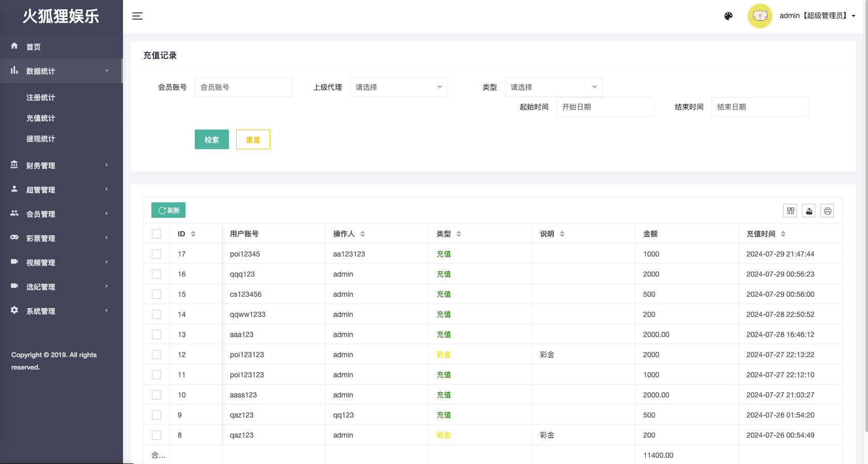
Task: Sort by 充值时间 column arrows
Action: [x=783, y=234]
